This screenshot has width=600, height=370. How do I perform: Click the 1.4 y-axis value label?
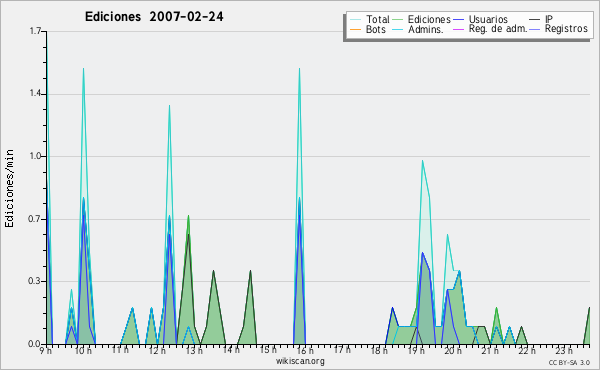point(36,93)
